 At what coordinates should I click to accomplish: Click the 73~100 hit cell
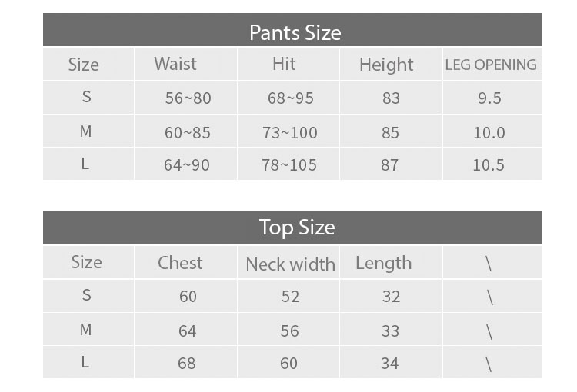coord(288,131)
